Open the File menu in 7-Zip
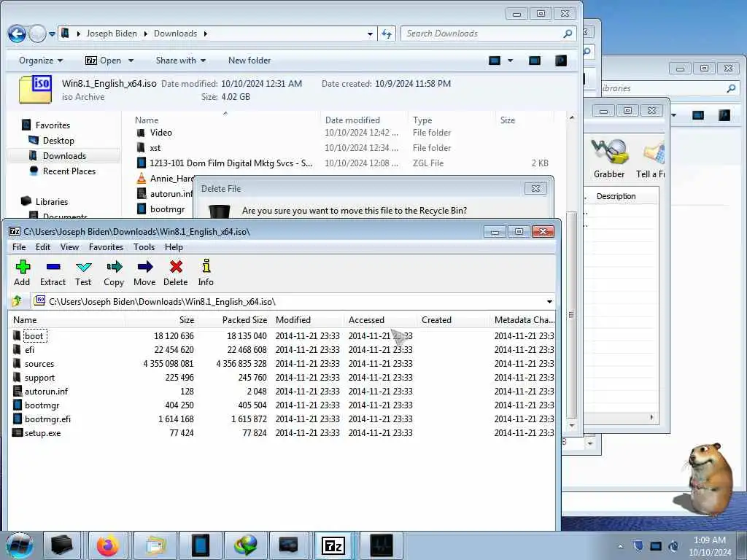 pyautogui.click(x=19, y=246)
